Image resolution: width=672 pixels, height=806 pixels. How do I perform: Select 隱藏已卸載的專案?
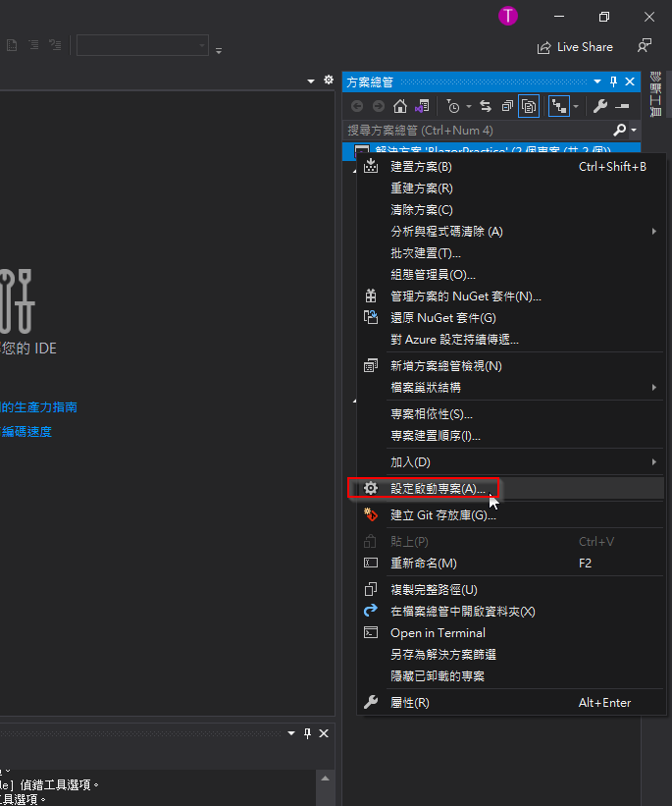511,676
